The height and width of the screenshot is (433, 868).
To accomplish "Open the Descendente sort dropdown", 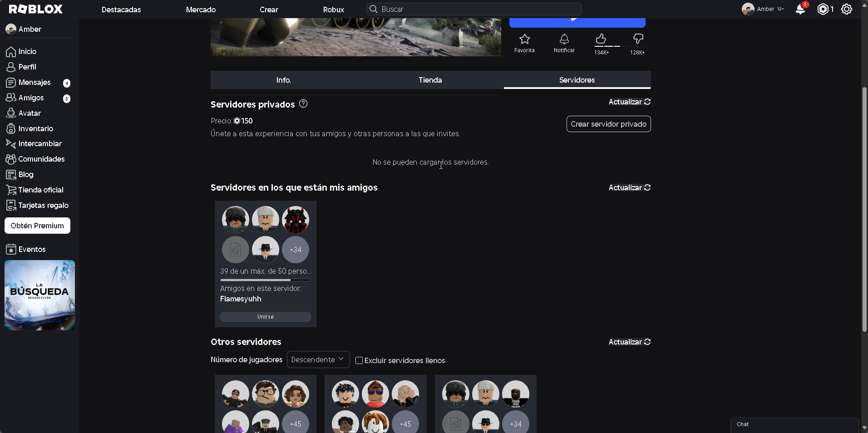I will pos(318,359).
